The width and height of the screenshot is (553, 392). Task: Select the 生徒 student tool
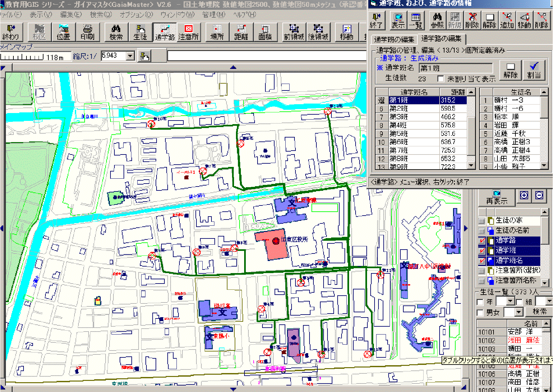pyautogui.click(x=140, y=32)
